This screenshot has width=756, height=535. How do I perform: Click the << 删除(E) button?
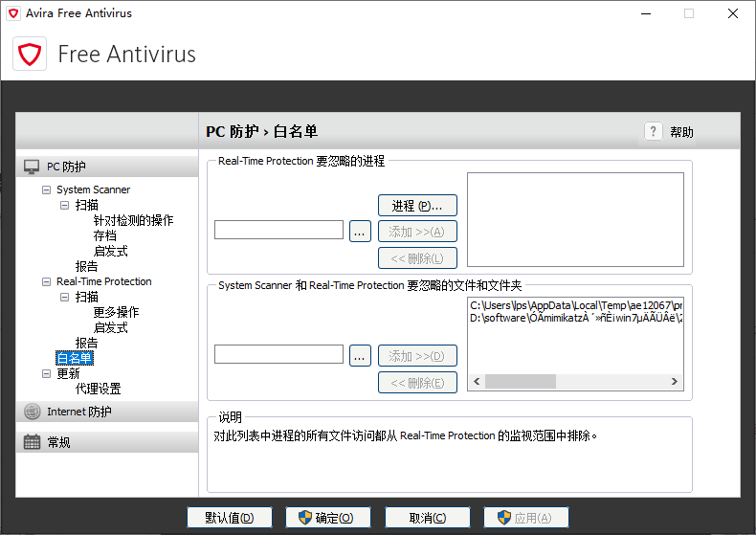(417, 383)
